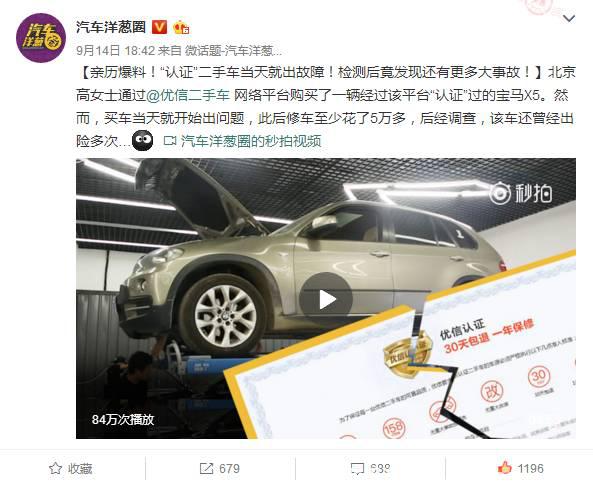The width and height of the screenshot is (593, 488).
Task: Click the 收藏 text label
Action: [80, 468]
